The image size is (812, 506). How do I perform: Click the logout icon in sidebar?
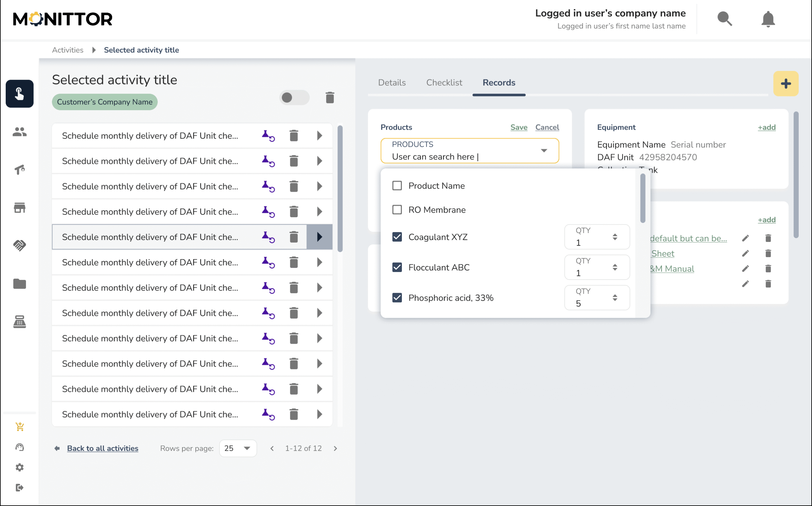point(19,487)
